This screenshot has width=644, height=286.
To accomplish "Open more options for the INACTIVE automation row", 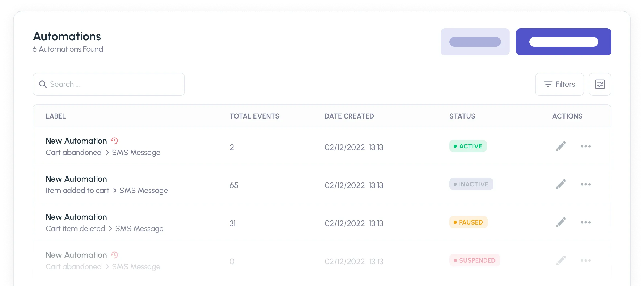I will pyautogui.click(x=586, y=184).
